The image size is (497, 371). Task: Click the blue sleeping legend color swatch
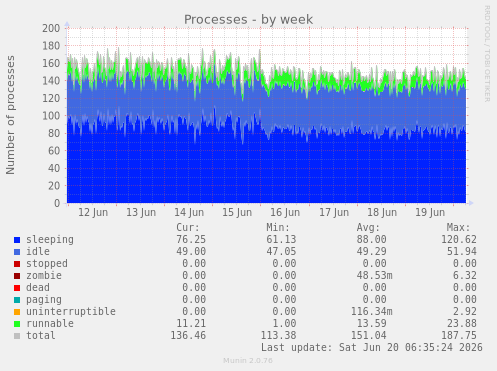[x=17, y=240]
